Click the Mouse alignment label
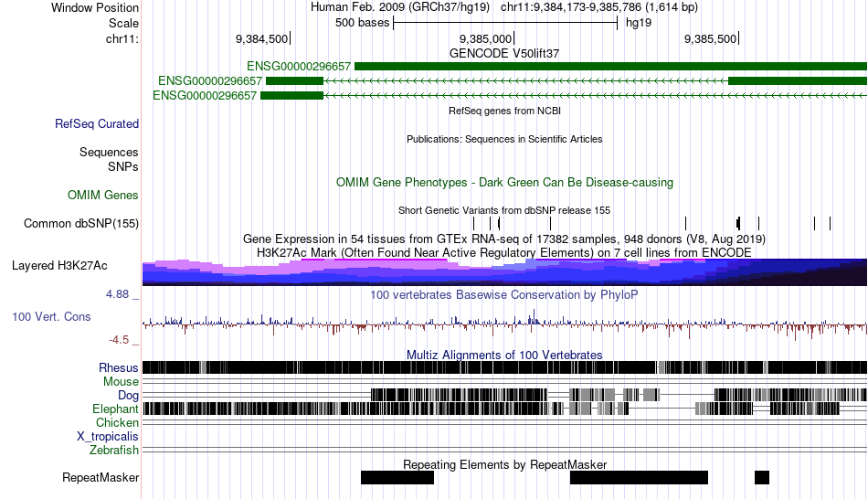Viewport: 868px width, 499px height. click(121, 382)
